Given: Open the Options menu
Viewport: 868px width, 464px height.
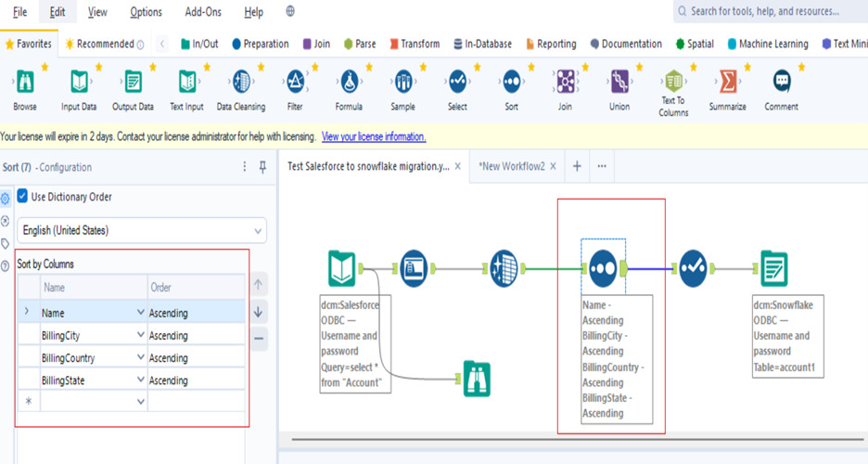Looking at the screenshot, I should pos(146,12).
